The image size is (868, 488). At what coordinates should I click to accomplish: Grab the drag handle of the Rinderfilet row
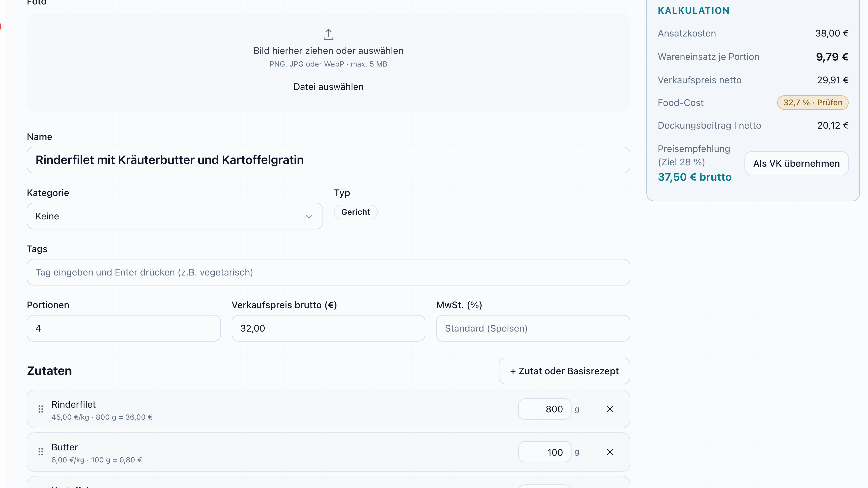click(x=41, y=409)
